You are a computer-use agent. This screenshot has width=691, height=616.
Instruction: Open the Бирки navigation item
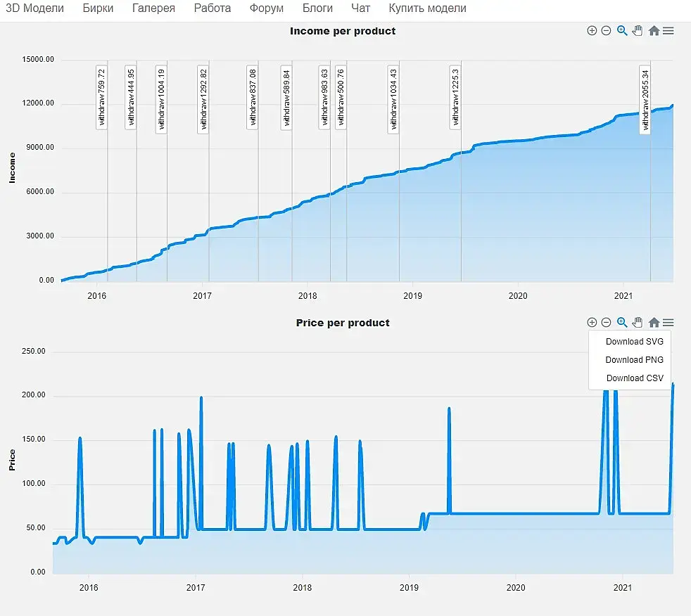point(98,8)
